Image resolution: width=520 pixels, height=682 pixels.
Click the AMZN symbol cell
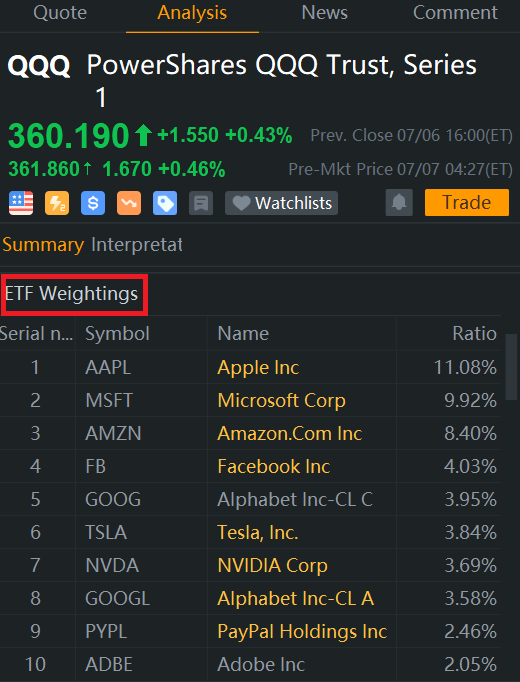tap(113, 434)
